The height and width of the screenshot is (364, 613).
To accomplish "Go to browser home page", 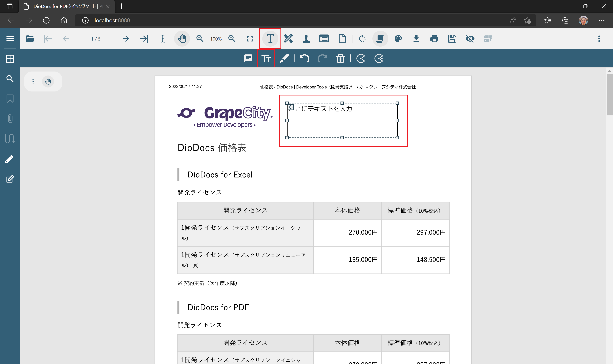I will 64,20.
